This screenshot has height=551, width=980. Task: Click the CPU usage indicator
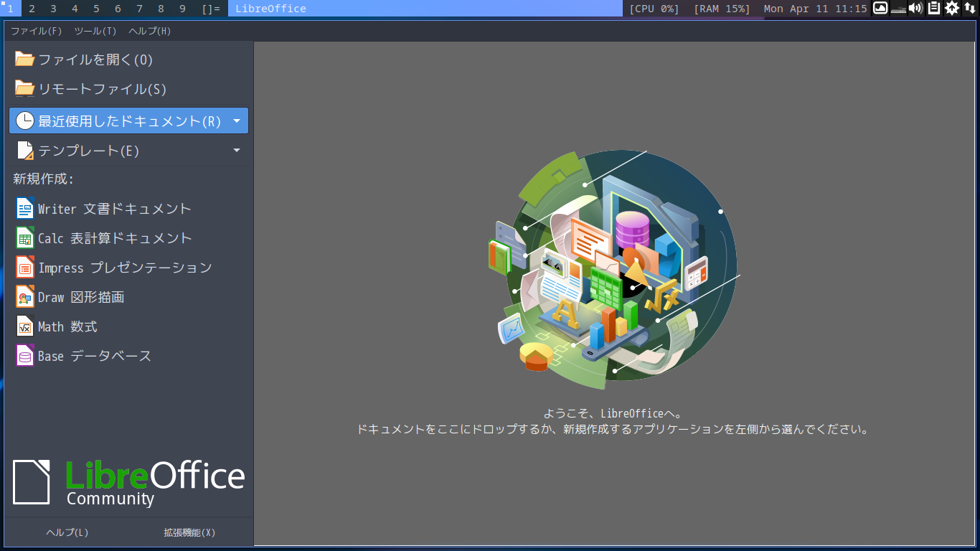tap(654, 9)
